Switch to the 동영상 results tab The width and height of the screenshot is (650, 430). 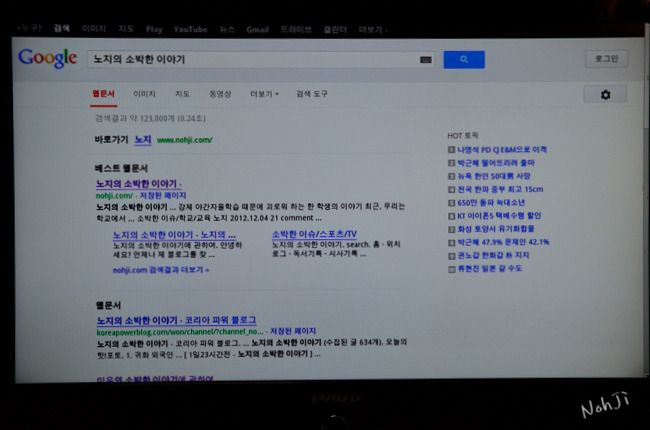coord(220,94)
